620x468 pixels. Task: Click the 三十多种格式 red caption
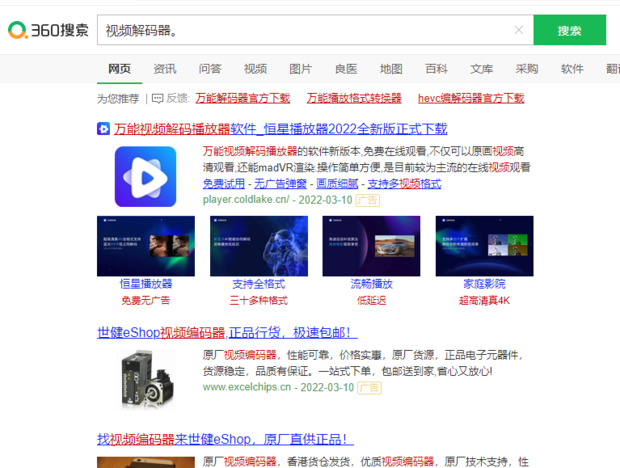coord(259,301)
